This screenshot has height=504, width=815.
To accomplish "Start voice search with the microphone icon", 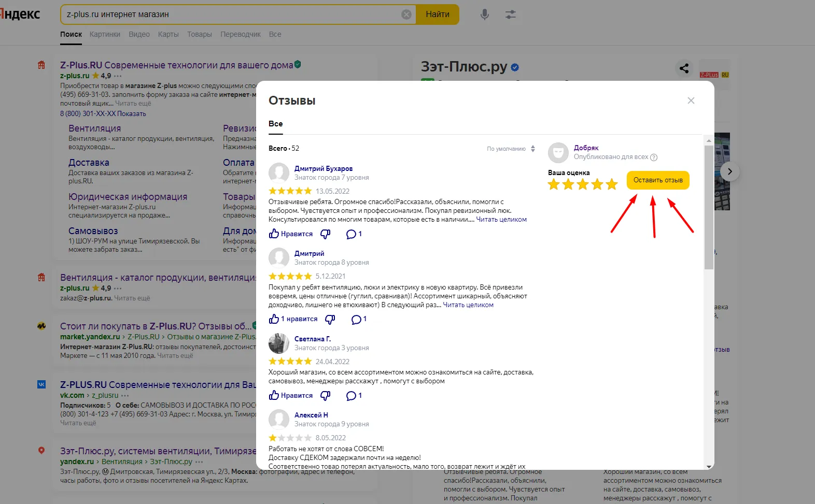I will pyautogui.click(x=485, y=15).
